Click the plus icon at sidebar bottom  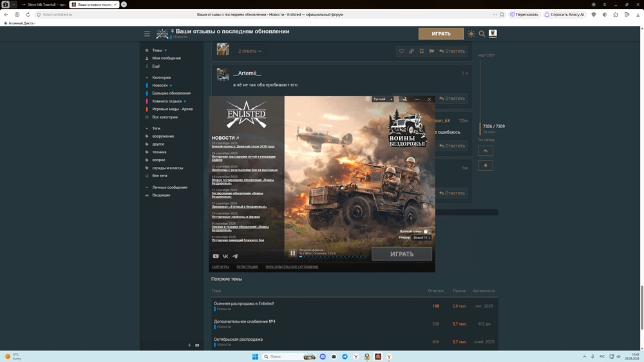(x=189, y=345)
